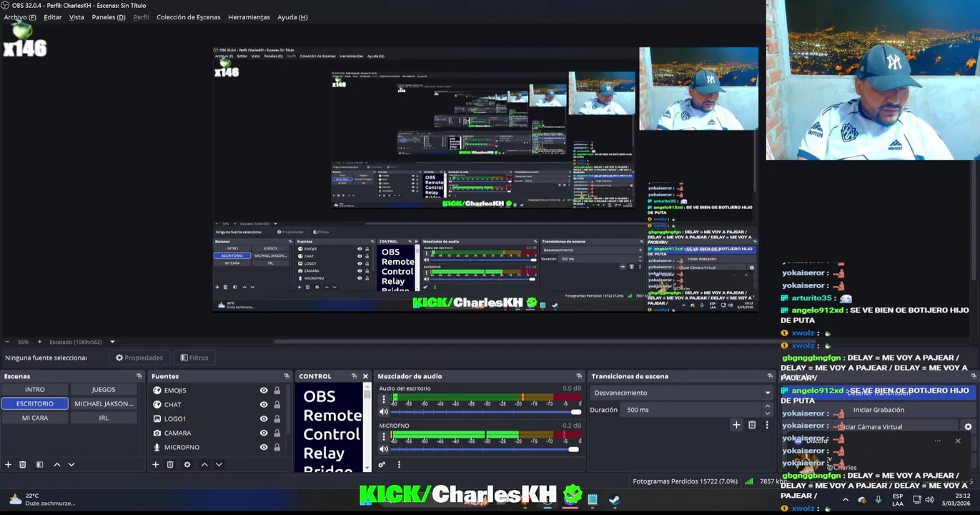980x515 pixels.
Task: Float the Mezclador de audio dock
Action: coord(579,376)
